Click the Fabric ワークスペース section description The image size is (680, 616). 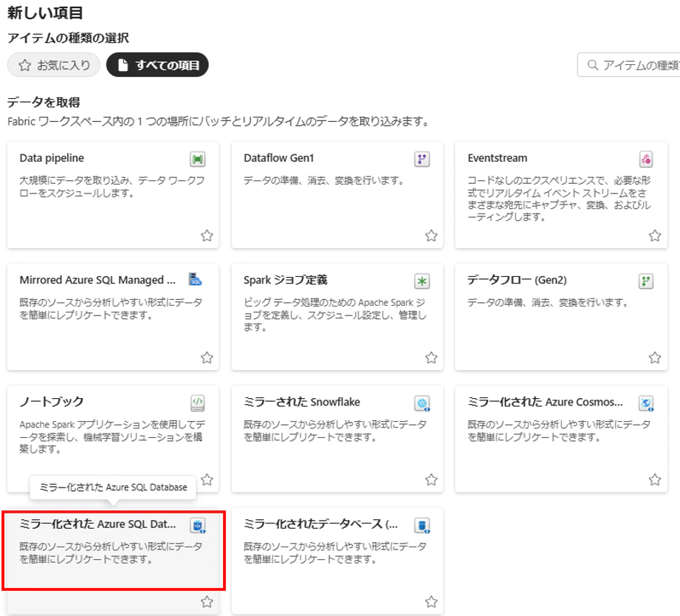218,121
